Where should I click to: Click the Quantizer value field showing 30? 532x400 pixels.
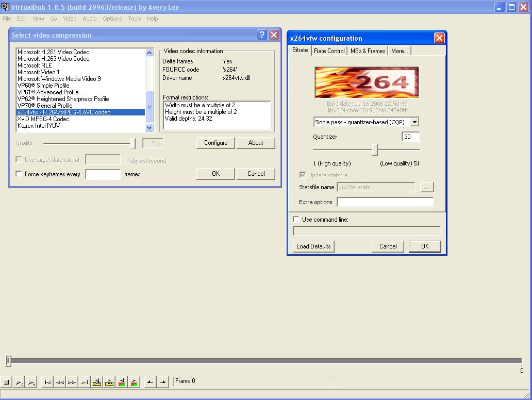[410, 137]
